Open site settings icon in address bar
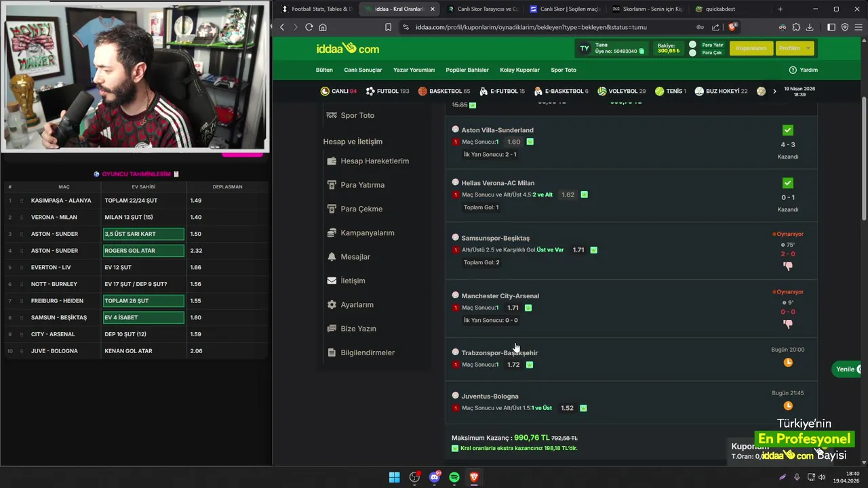Screen dimensions: 868x488 pyautogui.click(x=406, y=27)
